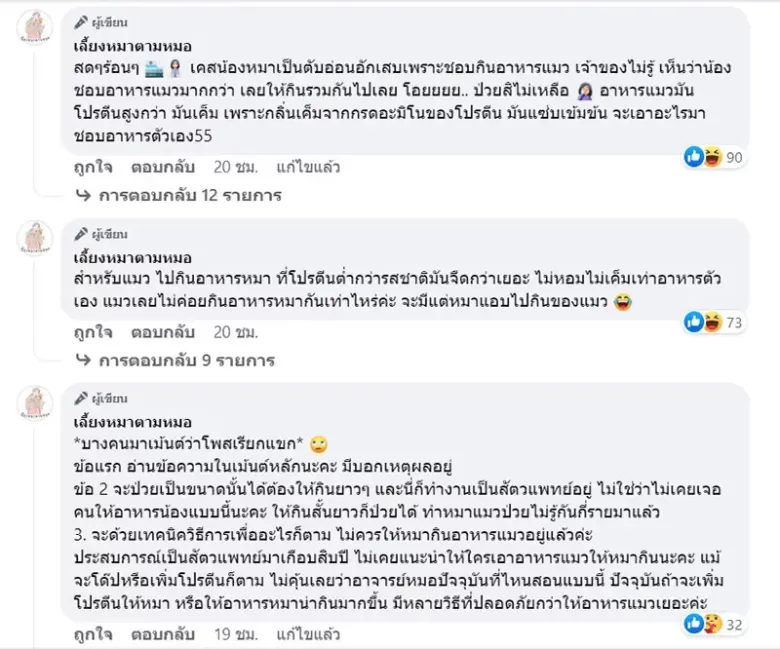
Task: Open the second comment's profile avatar
Action: point(34,238)
